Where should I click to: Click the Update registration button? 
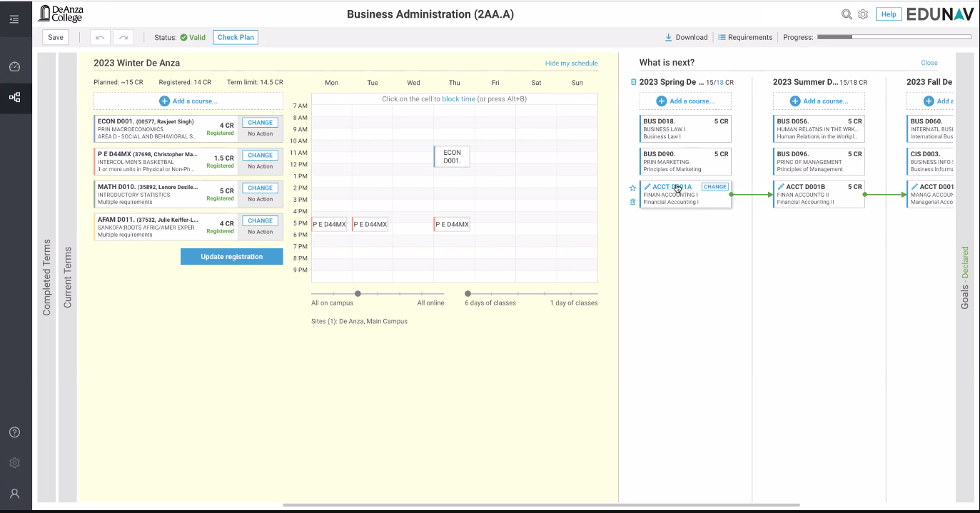(x=231, y=257)
